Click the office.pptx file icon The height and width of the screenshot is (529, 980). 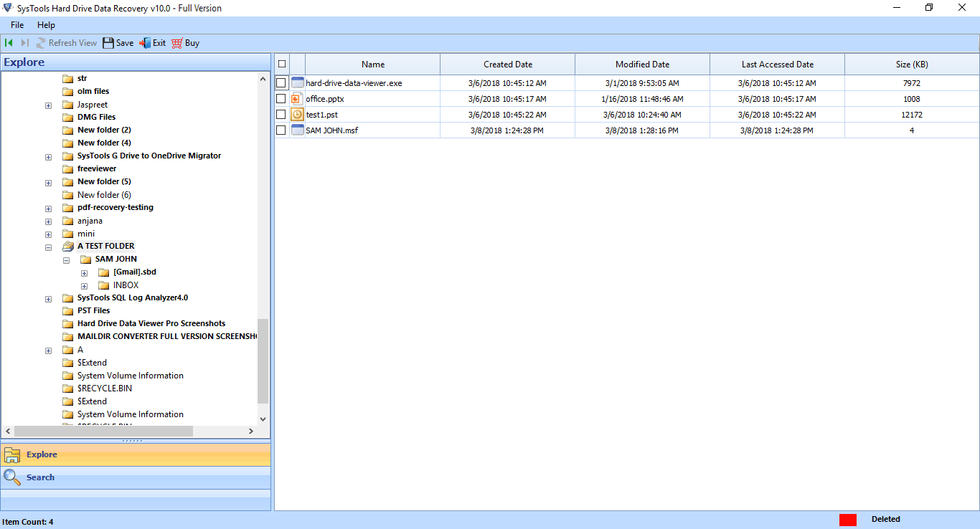coord(297,99)
